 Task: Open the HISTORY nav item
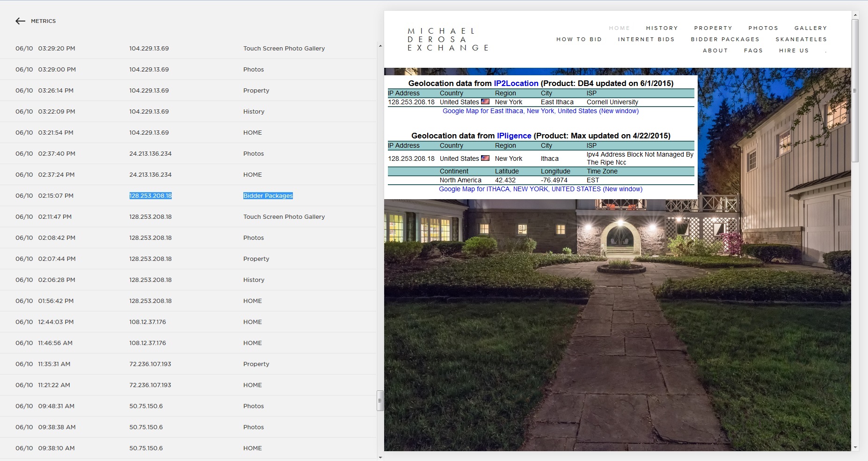pyautogui.click(x=662, y=28)
